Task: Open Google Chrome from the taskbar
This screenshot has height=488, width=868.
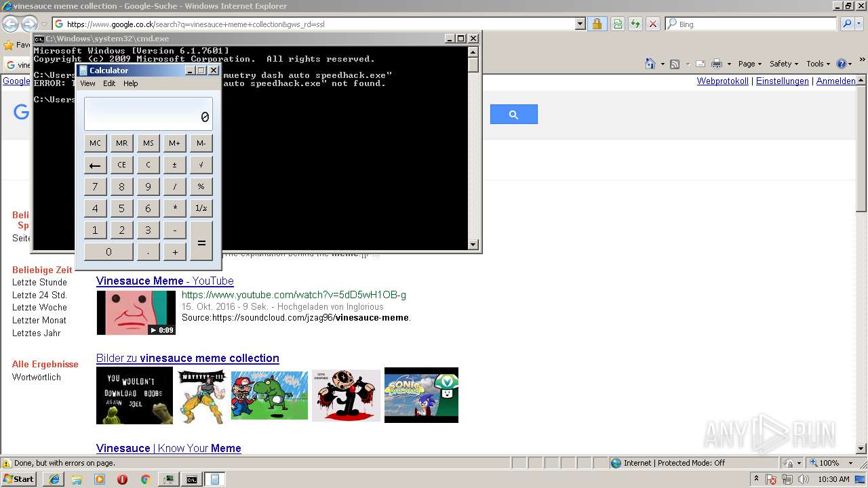Action: pos(145,479)
